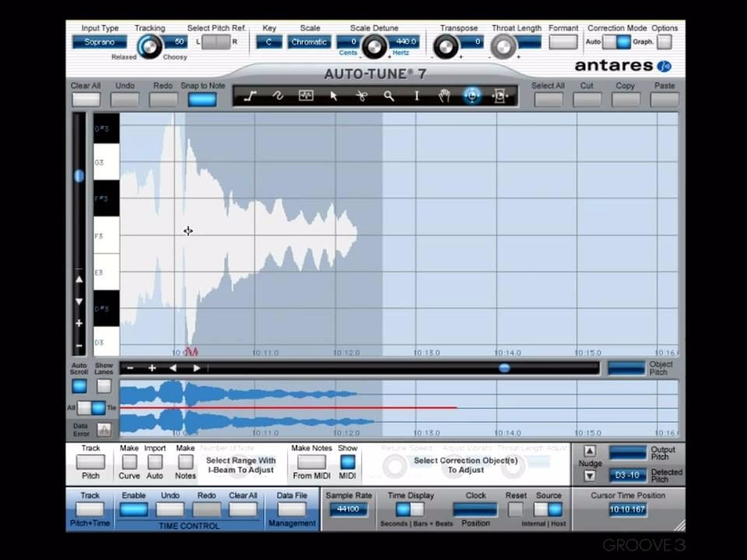Click the Antares logo icon

click(664, 65)
